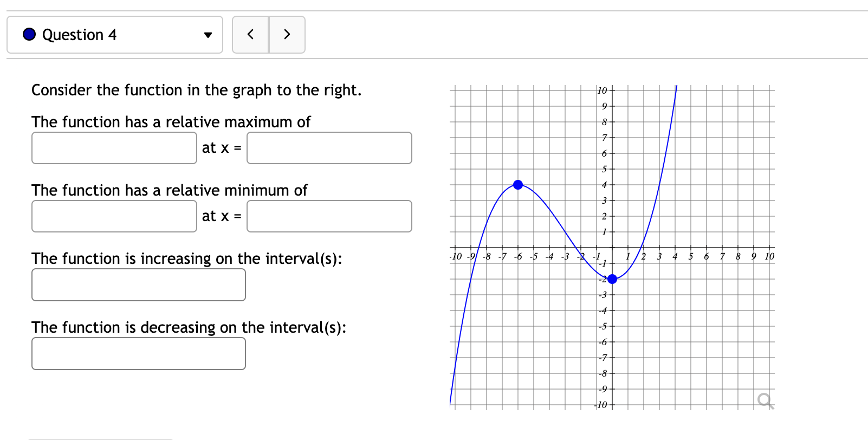Click the magnifying glass zoom icon on graph
Screen dimensions: 868x440
pyautogui.click(x=766, y=400)
